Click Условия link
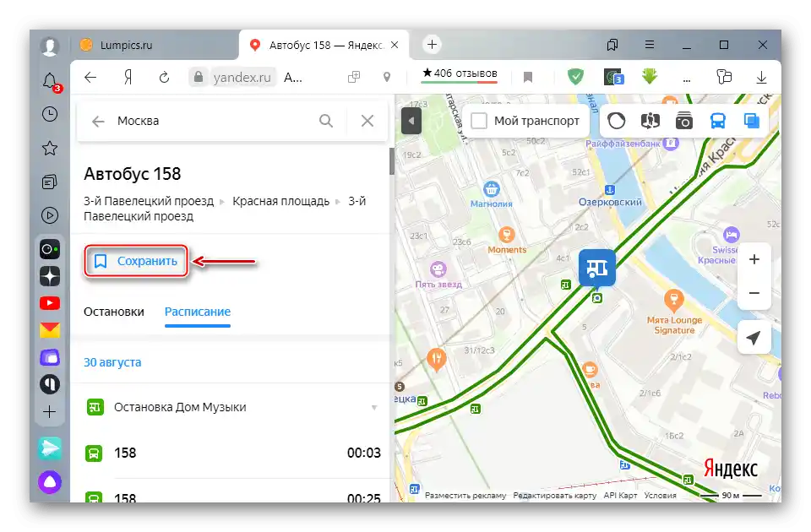The image size is (811, 532). 660,496
